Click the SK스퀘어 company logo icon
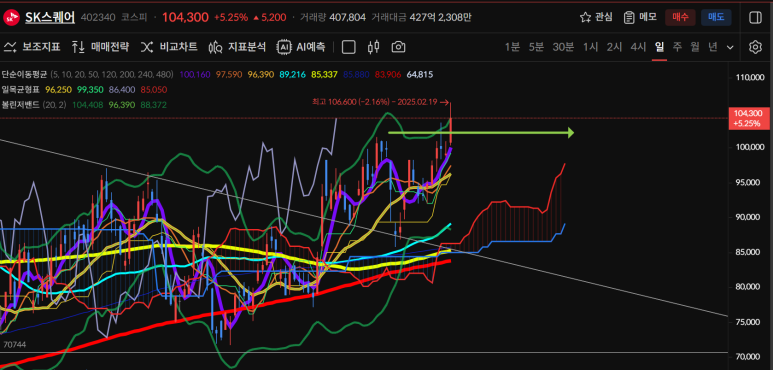 pos(11,18)
